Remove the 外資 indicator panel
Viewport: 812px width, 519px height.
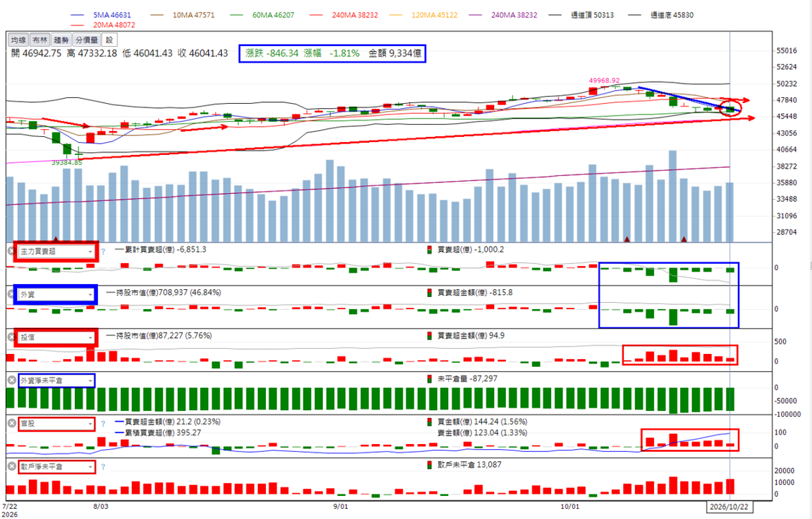12,294
